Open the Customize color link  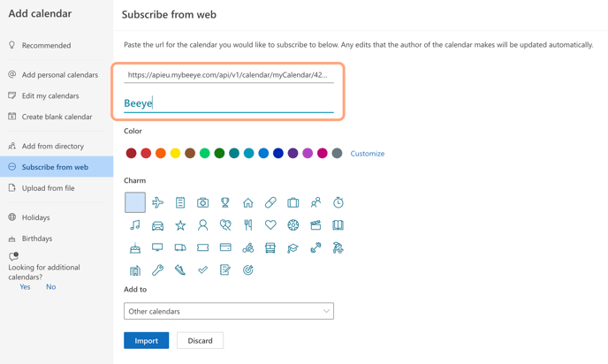[x=368, y=154]
